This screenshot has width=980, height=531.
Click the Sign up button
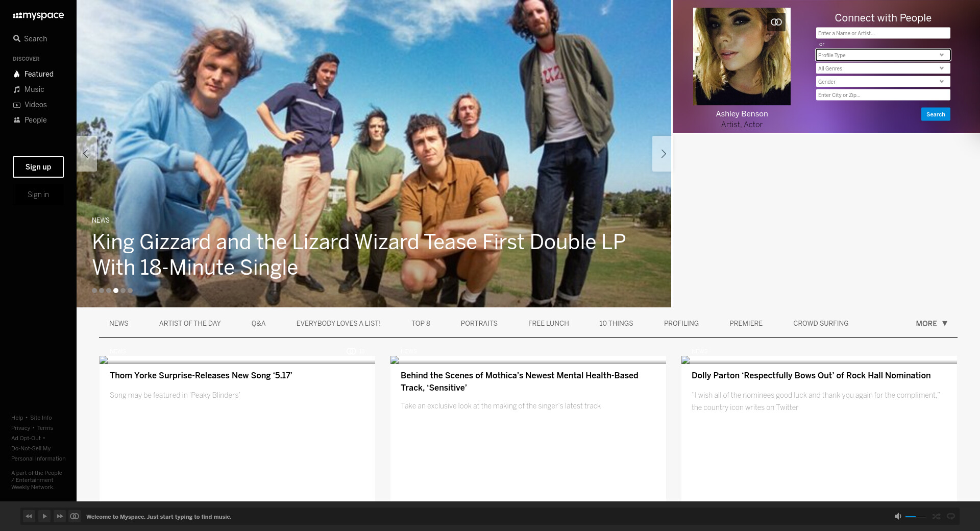(38, 167)
